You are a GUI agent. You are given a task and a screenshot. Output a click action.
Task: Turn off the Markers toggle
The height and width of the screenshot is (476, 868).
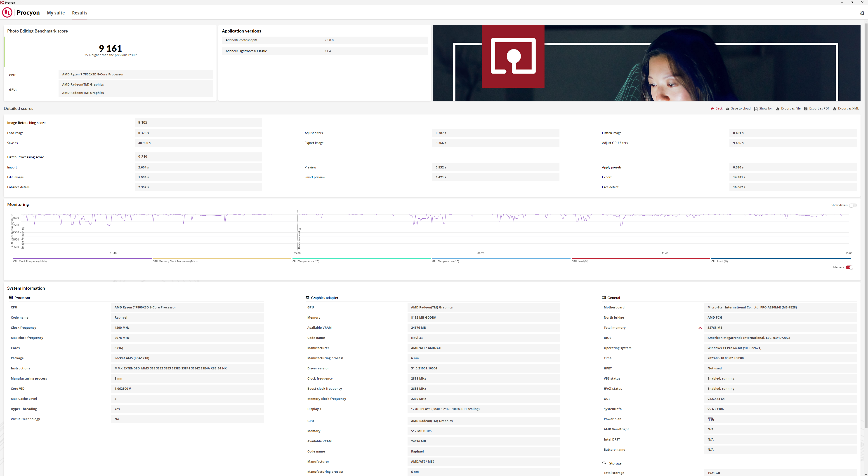(849, 267)
